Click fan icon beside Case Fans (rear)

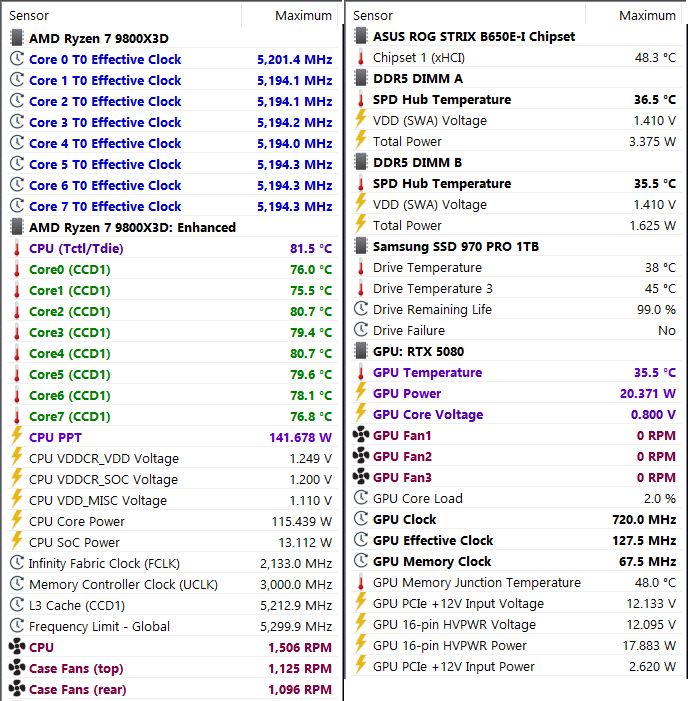pos(17,688)
